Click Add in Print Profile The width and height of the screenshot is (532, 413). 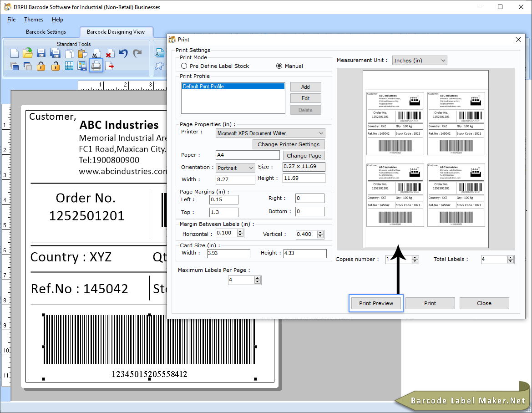point(305,87)
